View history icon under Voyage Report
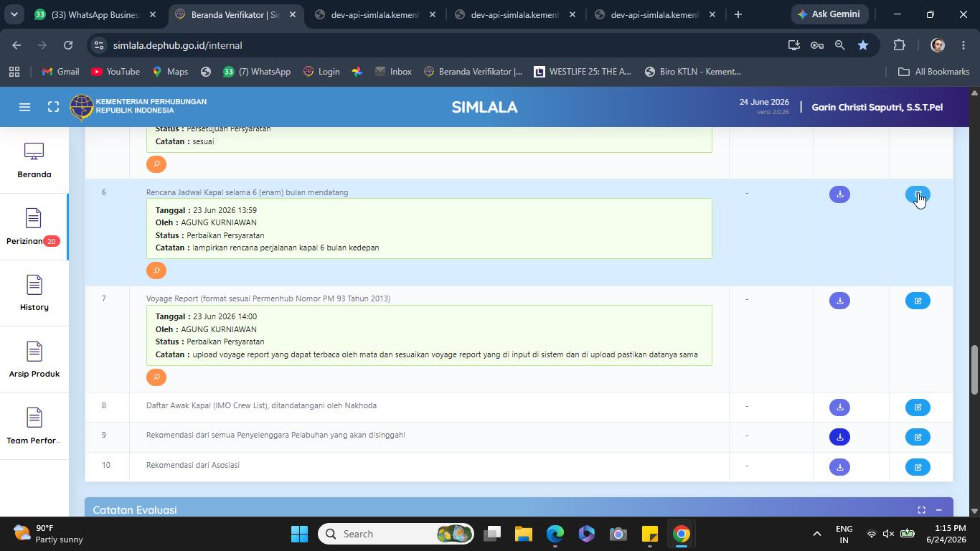Screen dimensions: 980x551 tap(156, 377)
